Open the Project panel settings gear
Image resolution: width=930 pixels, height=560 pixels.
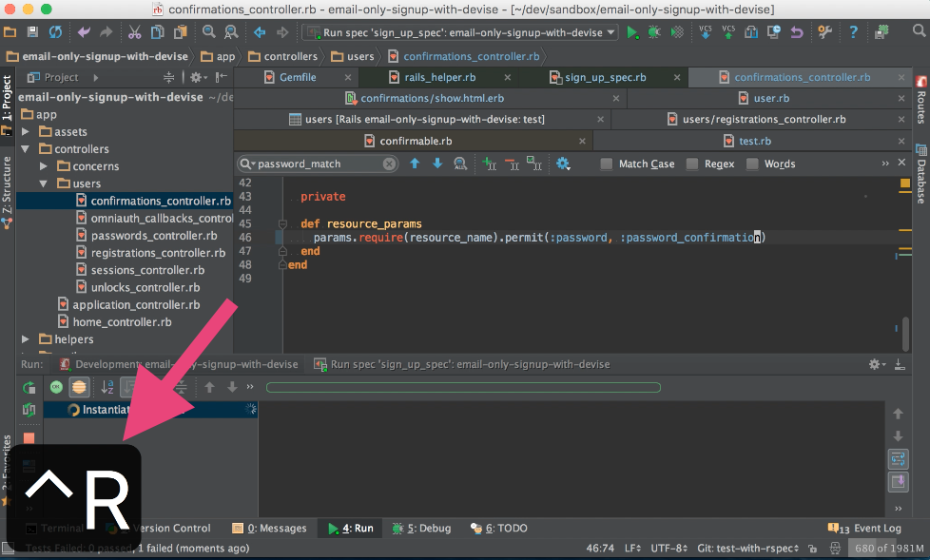(198, 77)
